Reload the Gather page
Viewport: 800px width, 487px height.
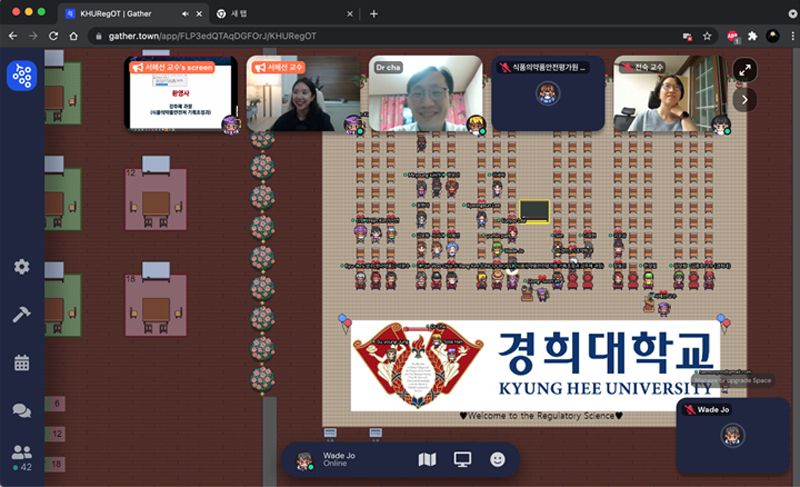click(53, 36)
